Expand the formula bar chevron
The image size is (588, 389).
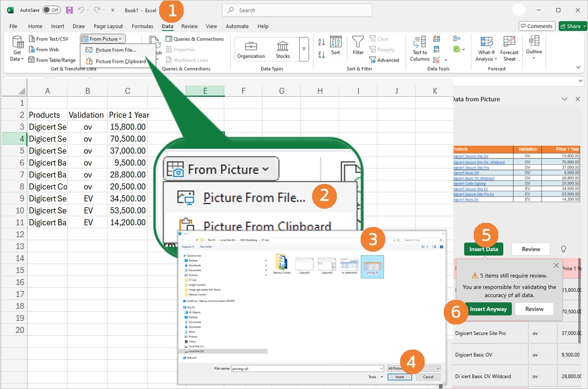click(580, 81)
